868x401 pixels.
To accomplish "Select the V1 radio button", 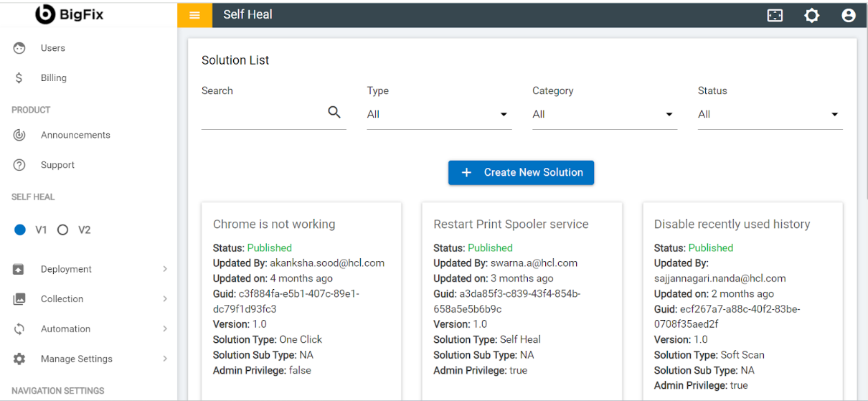I will (20, 230).
